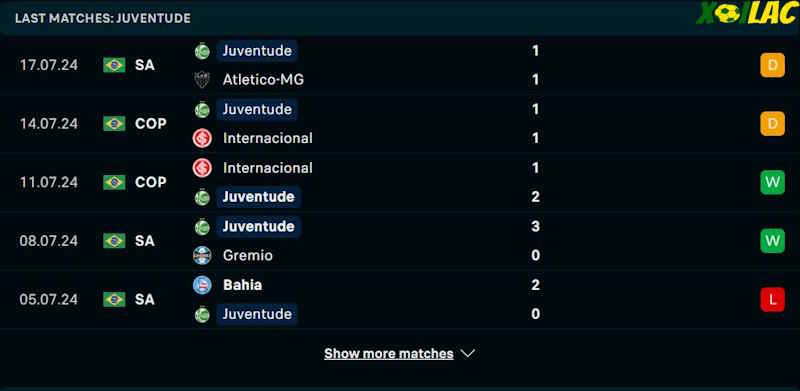Open the Xoilac logo
The width and height of the screenshot is (800, 391).
pyautogui.click(x=745, y=13)
